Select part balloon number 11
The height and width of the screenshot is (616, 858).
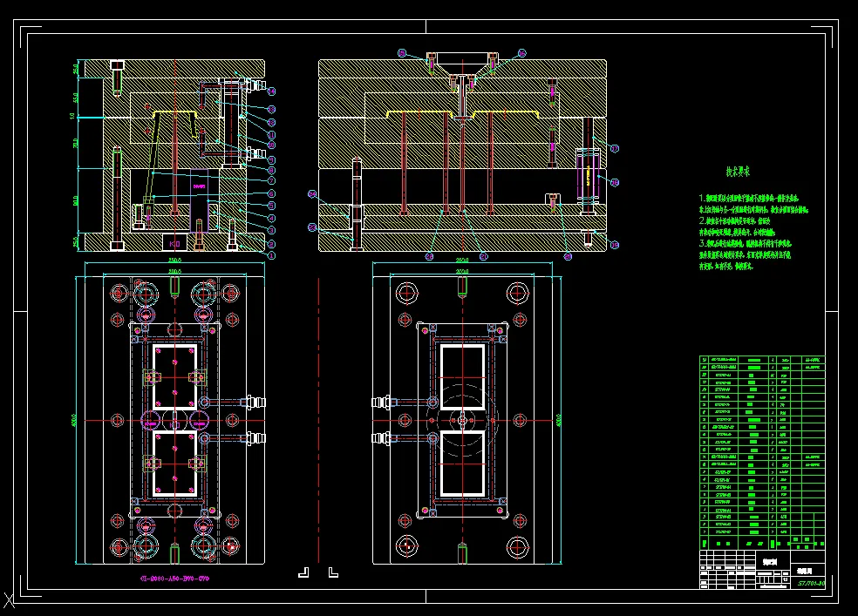(x=272, y=134)
